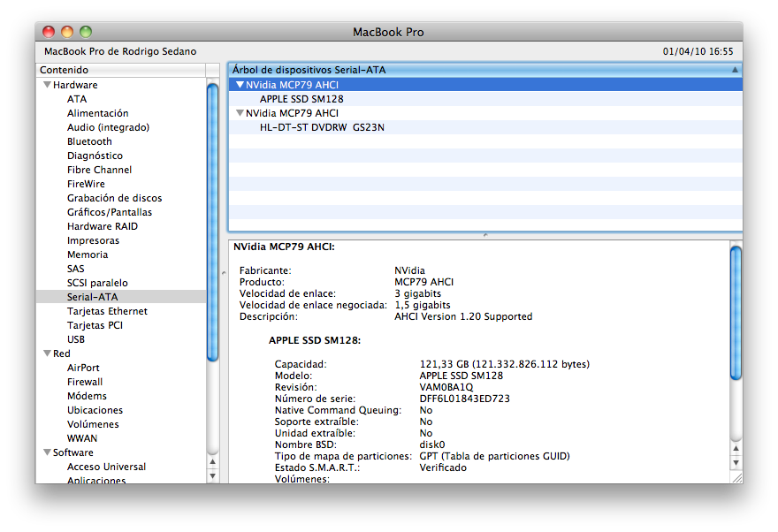Click the details pane scrollbar thumb
The height and width of the screenshot is (532, 778).
pos(736,313)
